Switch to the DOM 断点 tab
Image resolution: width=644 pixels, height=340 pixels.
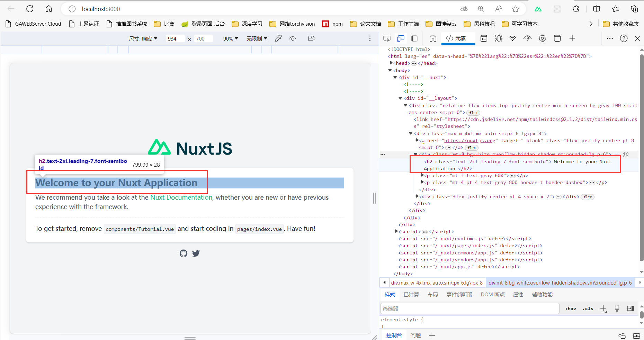[x=492, y=295]
